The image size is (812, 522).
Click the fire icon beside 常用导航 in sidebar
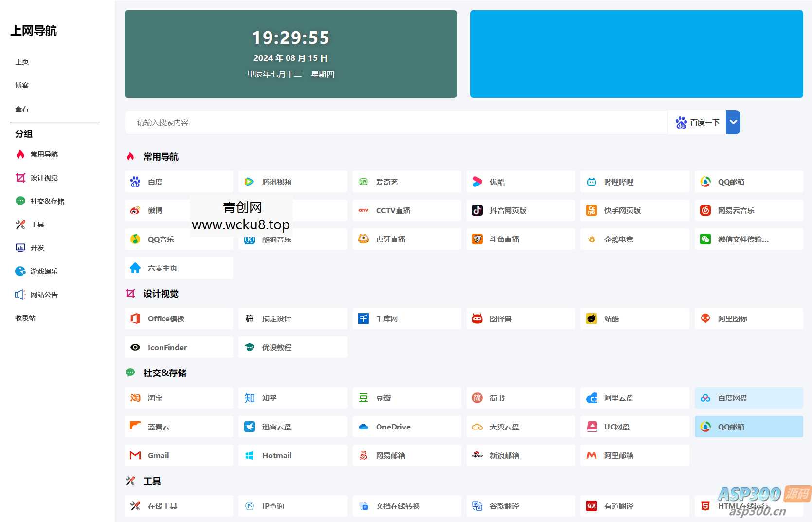click(x=19, y=154)
